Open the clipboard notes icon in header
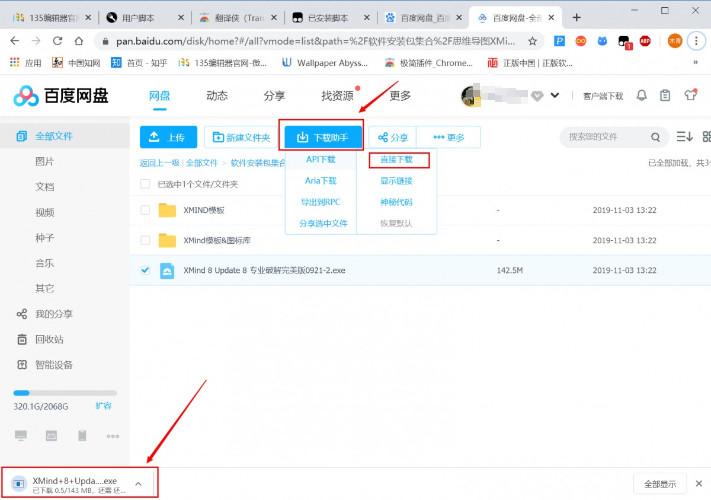The image size is (711, 500). (665, 95)
